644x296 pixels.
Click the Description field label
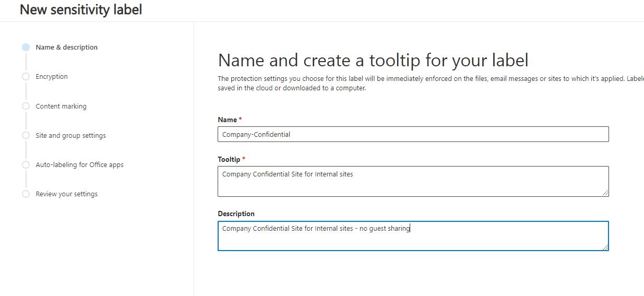pos(236,214)
